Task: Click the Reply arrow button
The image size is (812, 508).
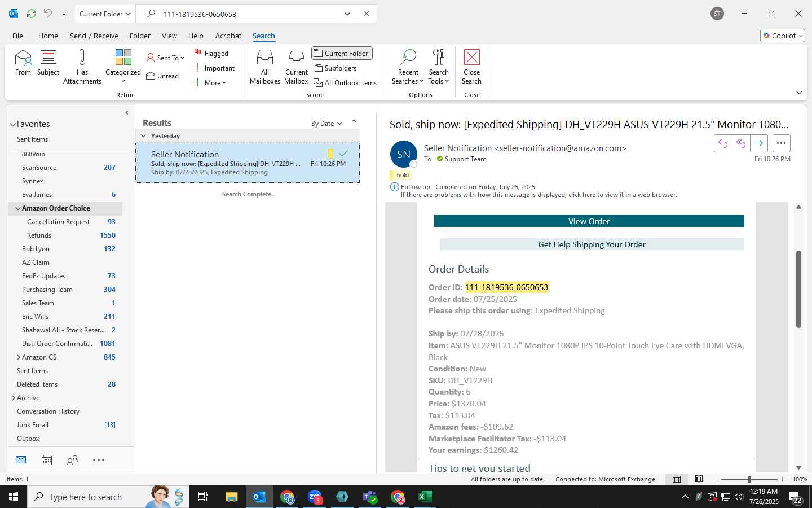Action: click(x=723, y=143)
